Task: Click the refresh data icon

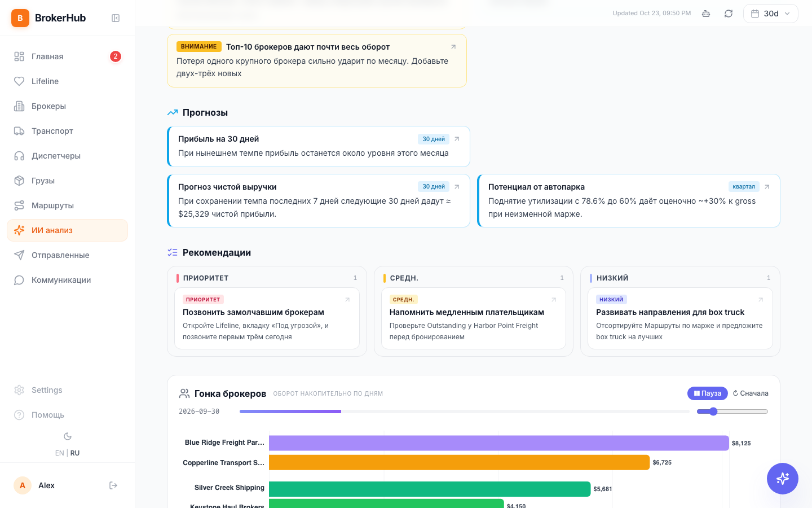Action: point(729,14)
